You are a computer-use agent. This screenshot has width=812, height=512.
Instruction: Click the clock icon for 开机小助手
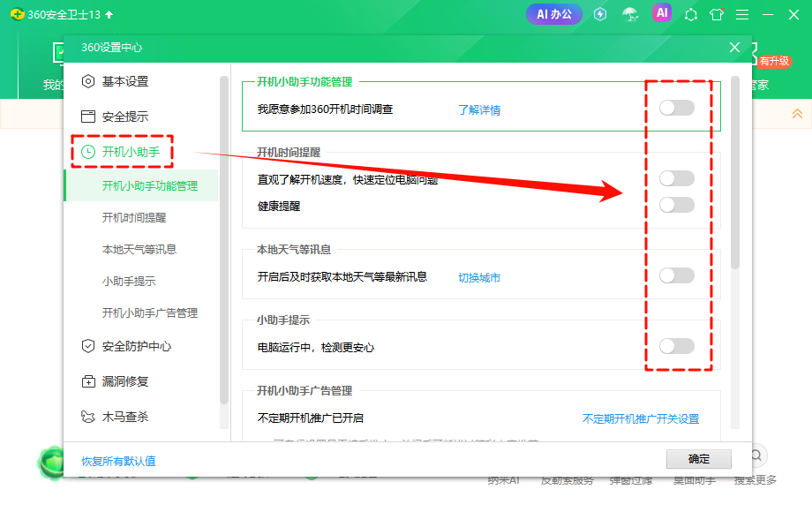coord(91,151)
